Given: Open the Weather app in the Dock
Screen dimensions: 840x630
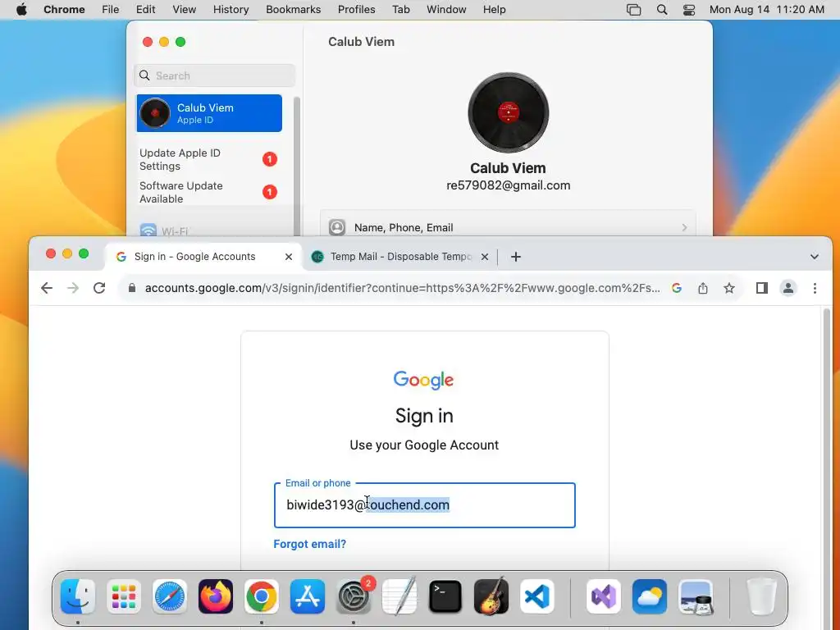Looking at the screenshot, I should 650,596.
